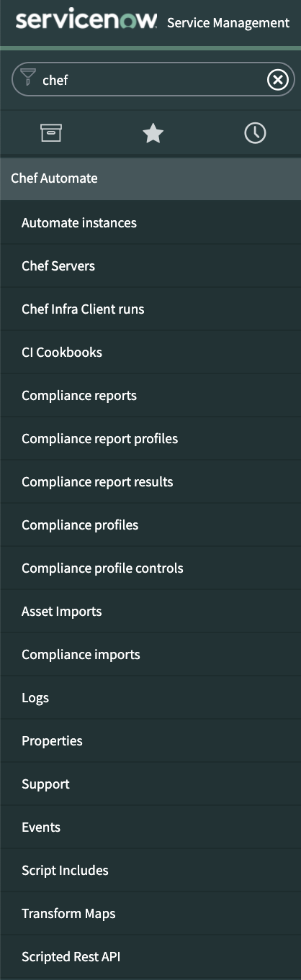Show the Favorites star tab

153,133
